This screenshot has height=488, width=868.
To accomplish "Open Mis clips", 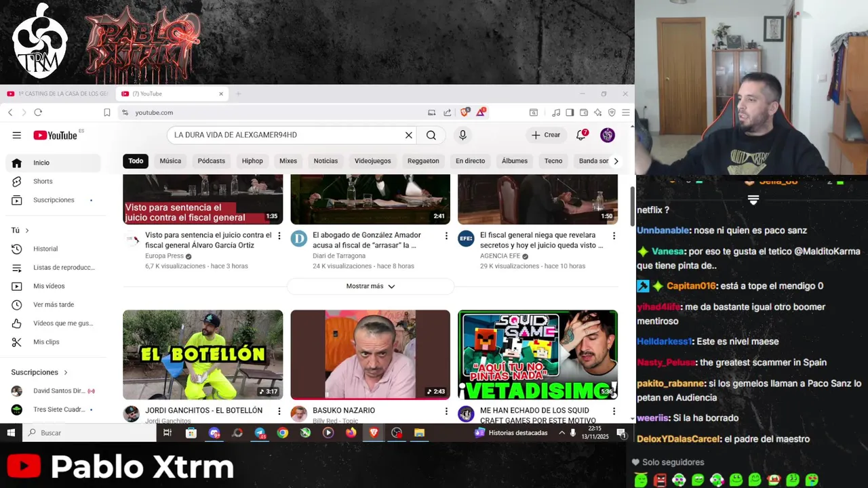I will pyautogui.click(x=54, y=342).
